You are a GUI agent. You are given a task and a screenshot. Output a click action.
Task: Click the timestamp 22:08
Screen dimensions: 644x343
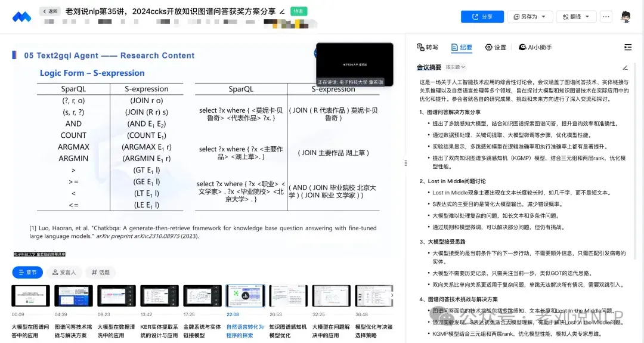[233, 314]
